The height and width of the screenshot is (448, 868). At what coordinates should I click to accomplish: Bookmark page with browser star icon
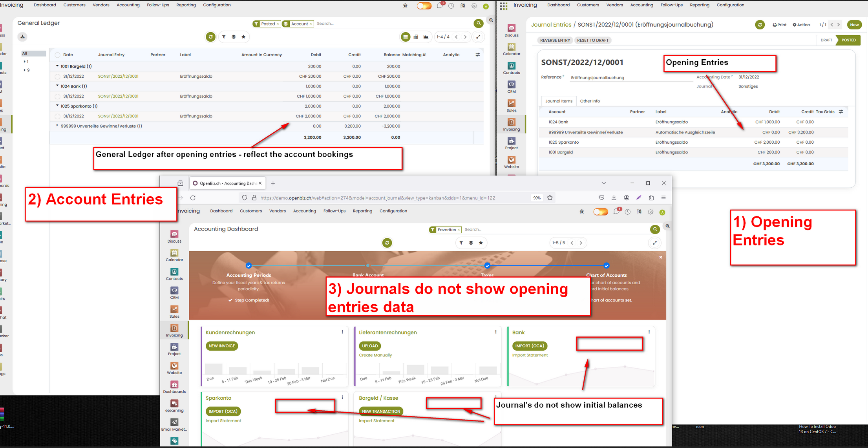coord(550,198)
